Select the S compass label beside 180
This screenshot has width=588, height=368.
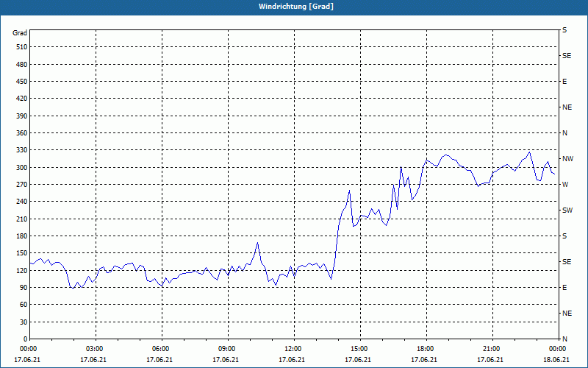coord(564,236)
